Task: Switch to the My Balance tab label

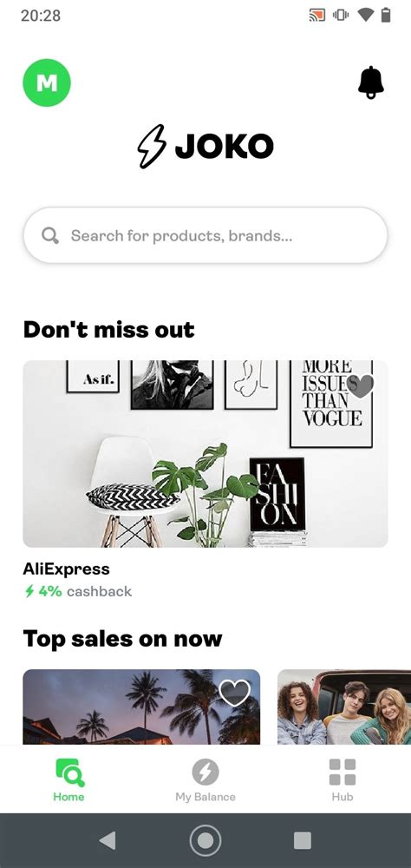Action: 205,797
